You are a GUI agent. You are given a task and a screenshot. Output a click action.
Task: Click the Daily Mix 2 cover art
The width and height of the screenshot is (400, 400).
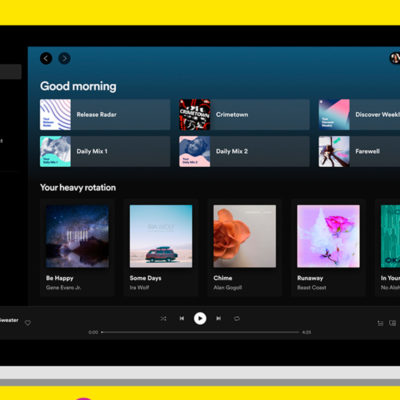click(195, 151)
